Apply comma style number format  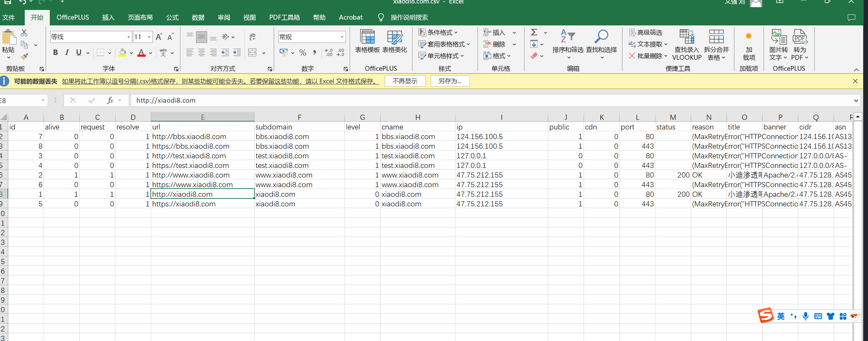click(x=315, y=53)
